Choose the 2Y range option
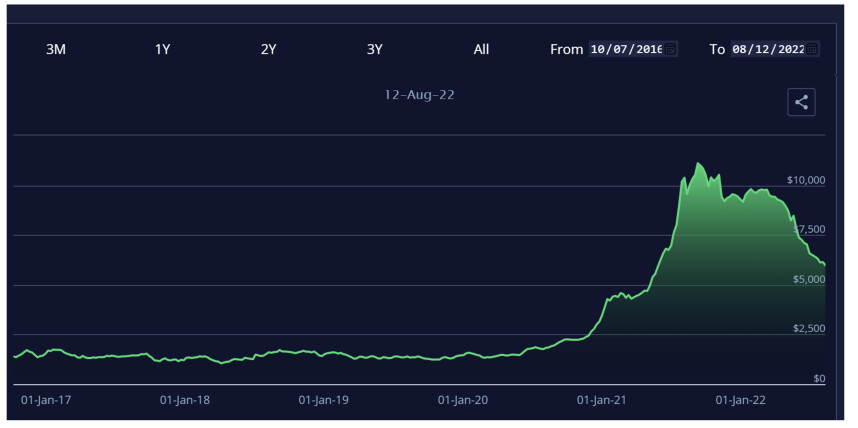Screen dimensions: 858x428 point(268,49)
